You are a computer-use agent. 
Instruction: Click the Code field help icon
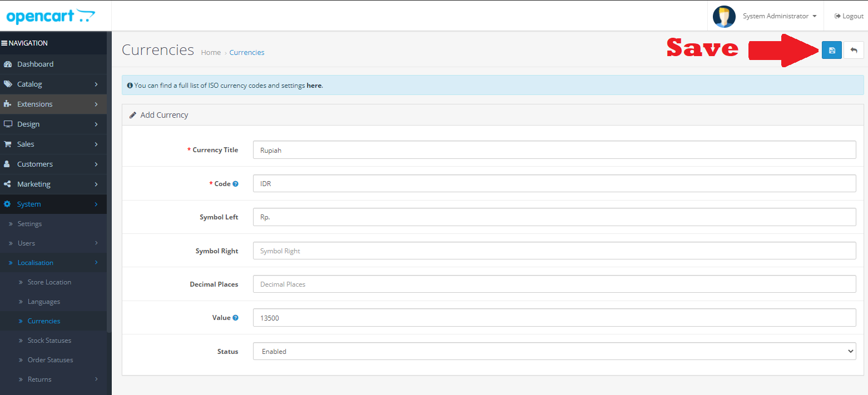[x=235, y=184]
